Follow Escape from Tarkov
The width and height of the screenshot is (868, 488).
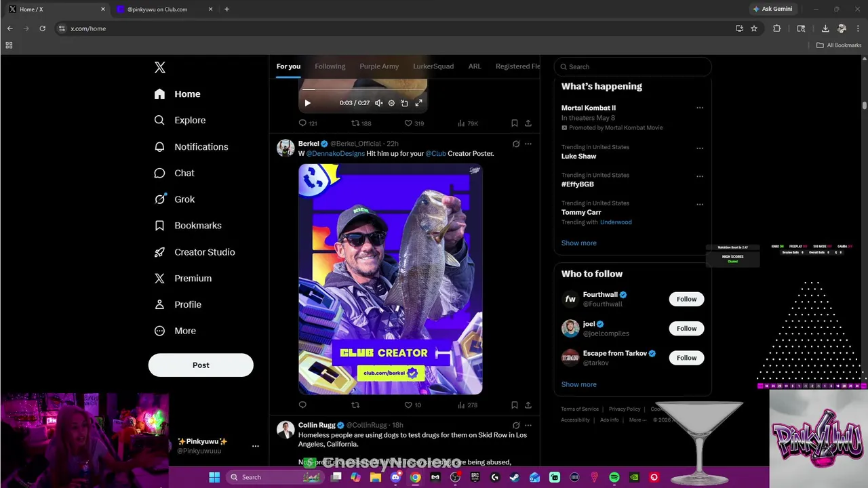tap(686, 358)
